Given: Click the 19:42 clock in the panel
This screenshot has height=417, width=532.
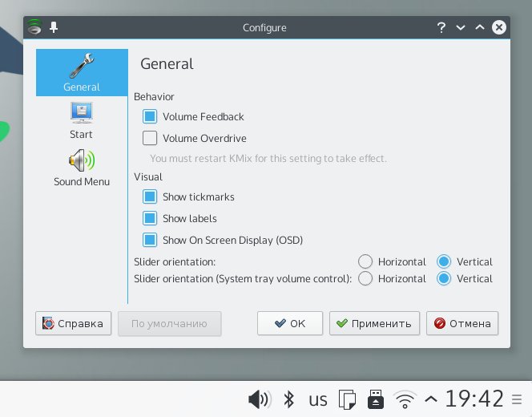Looking at the screenshot, I should click(x=474, y=399).
